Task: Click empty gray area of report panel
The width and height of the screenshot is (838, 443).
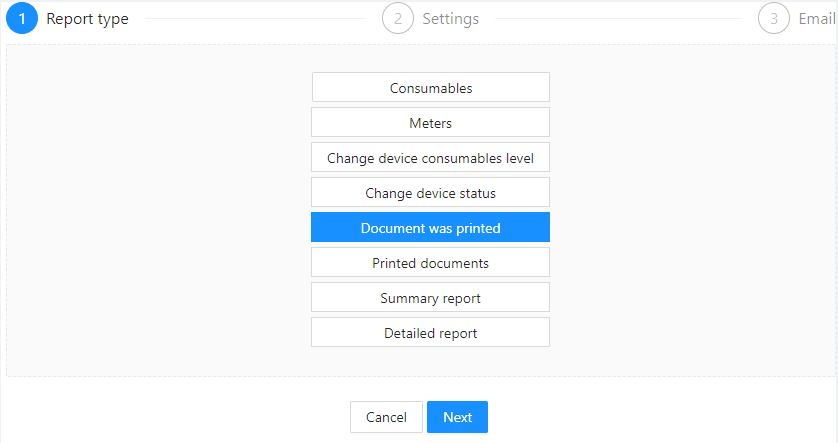Action: (x=160, y=214)
